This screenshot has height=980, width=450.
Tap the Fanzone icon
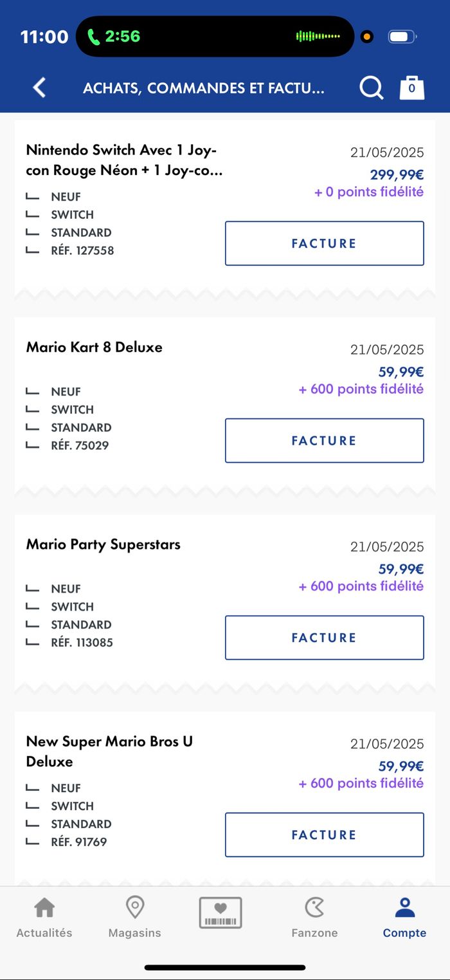tap(314, 908)
